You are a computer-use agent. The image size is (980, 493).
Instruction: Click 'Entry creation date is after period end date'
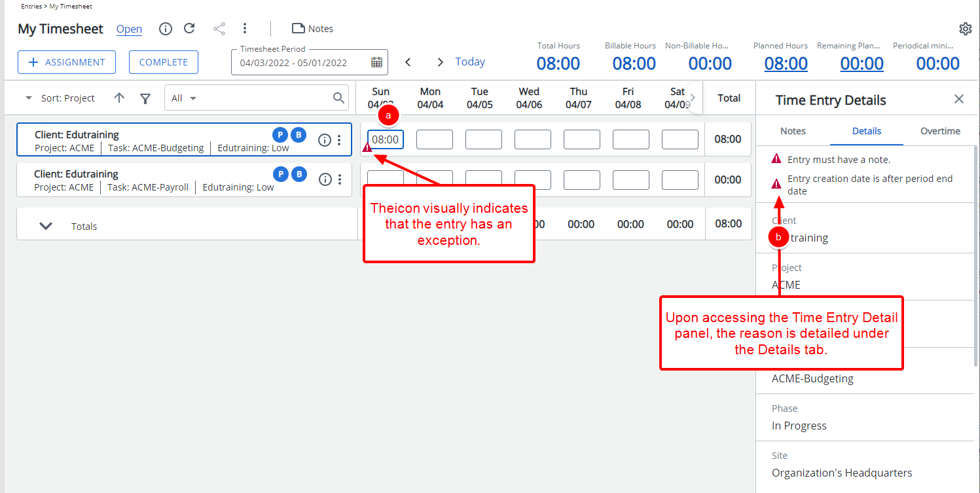point(870,185)
